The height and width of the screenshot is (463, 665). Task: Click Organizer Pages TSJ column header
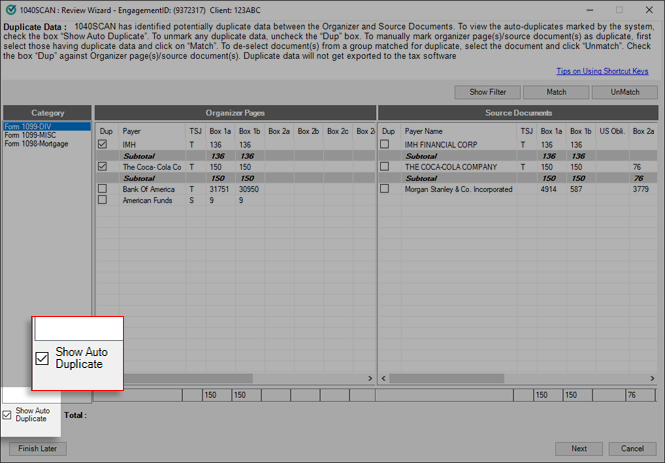[196, 131]
